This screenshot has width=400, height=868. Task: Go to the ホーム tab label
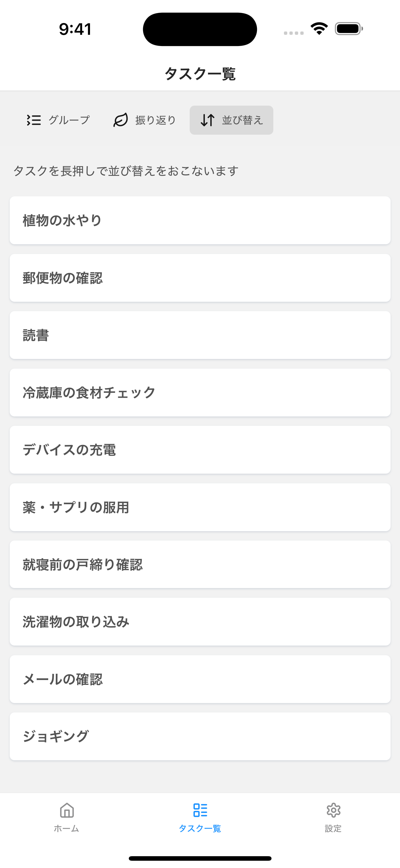click(x=66, y=829)
